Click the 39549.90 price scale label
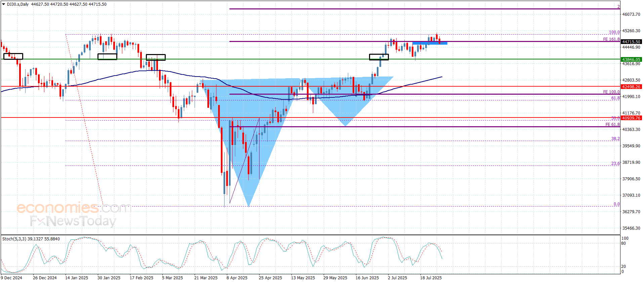Viewport: 644px width, 282px height. 631,146
